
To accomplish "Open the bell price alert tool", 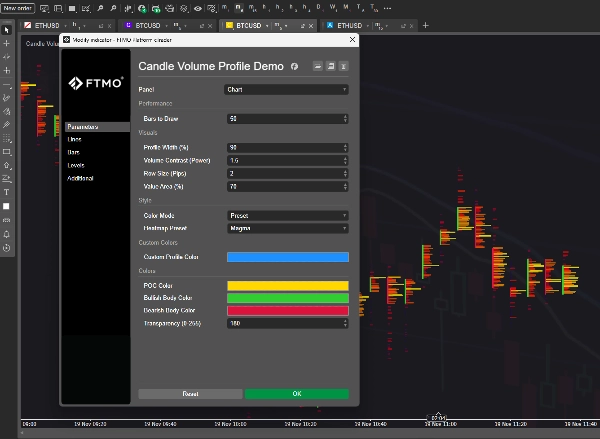I will click(x=7, y=234).
